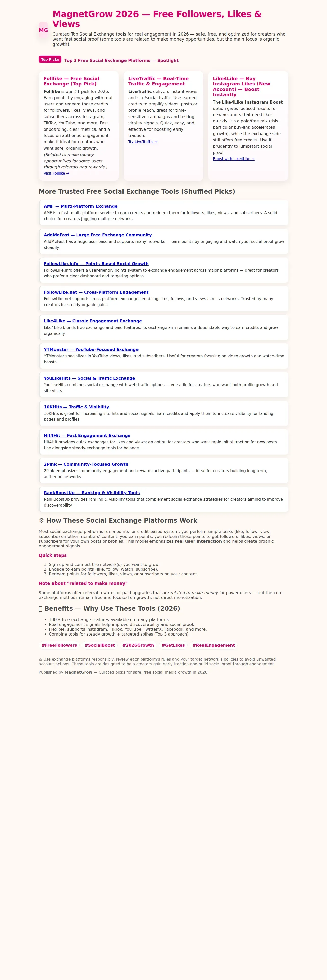
Task: Select the #2026Growth hashtag chip
Action: pos(138,645)
